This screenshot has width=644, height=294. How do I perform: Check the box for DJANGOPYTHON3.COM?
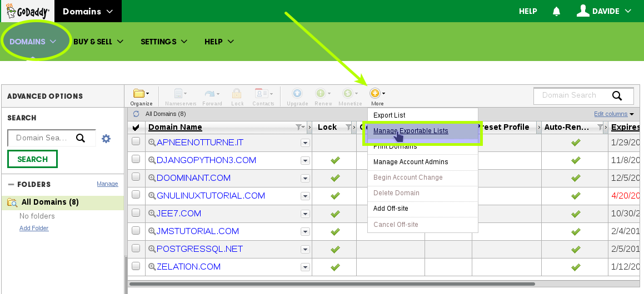coord(136,159)
